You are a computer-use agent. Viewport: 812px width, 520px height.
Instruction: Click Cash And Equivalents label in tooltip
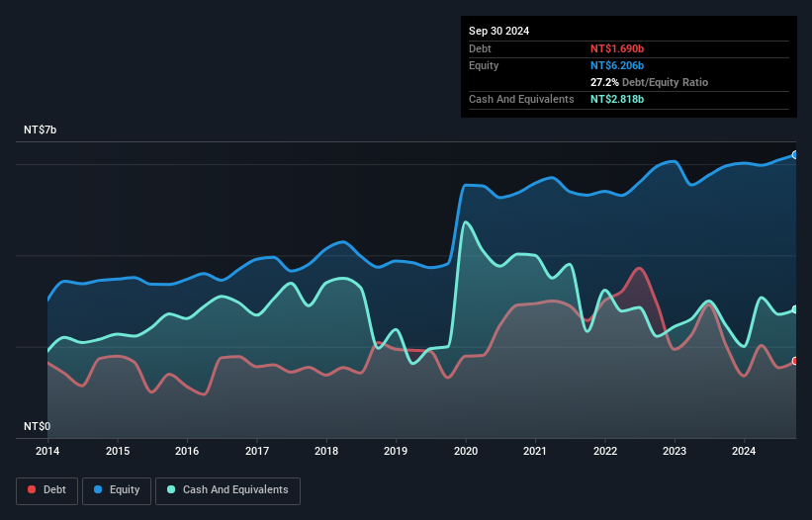click(x=521, y=99)
